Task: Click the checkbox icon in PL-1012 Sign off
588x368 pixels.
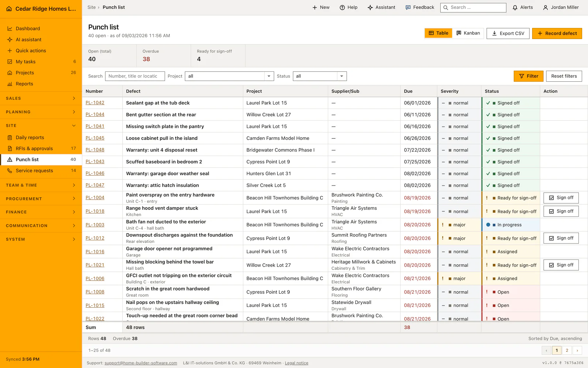Action: 551,238
